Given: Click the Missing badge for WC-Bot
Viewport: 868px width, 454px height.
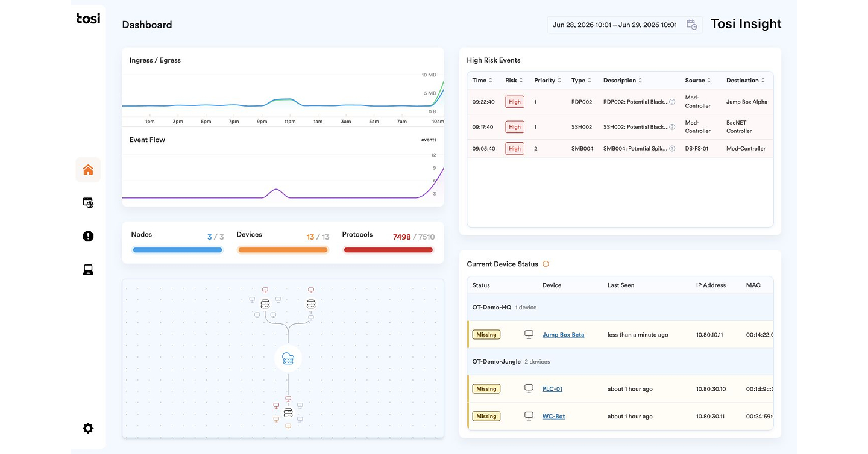Looking at the screenshot, I should pos(486,416).
